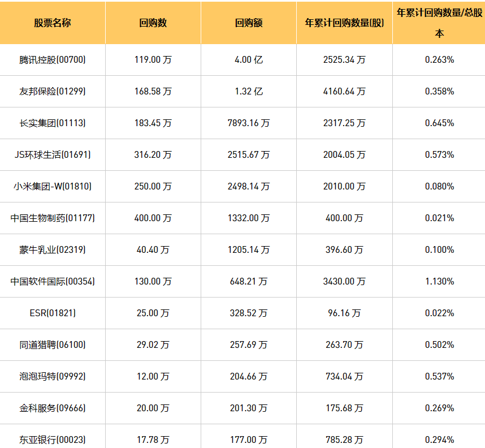
Task: Click the 4.00 亿 buyback amount cell
Action: click(x=249, y=59)
